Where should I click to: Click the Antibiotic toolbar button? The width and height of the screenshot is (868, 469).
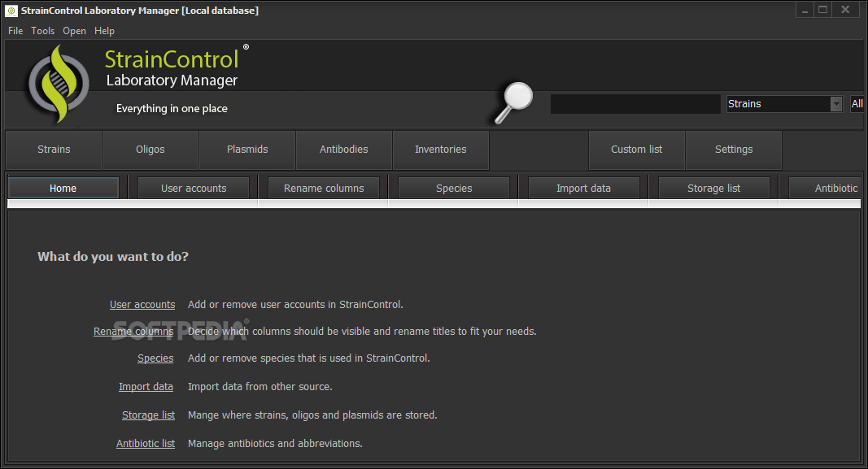[x=825, y=188]
